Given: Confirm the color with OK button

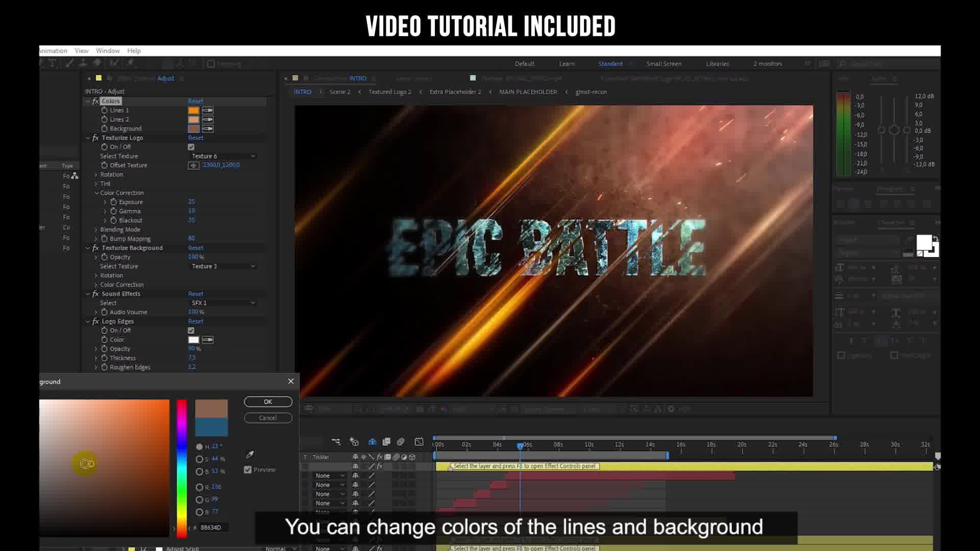Looking at the screenshot, I should (x=268, y=402).
